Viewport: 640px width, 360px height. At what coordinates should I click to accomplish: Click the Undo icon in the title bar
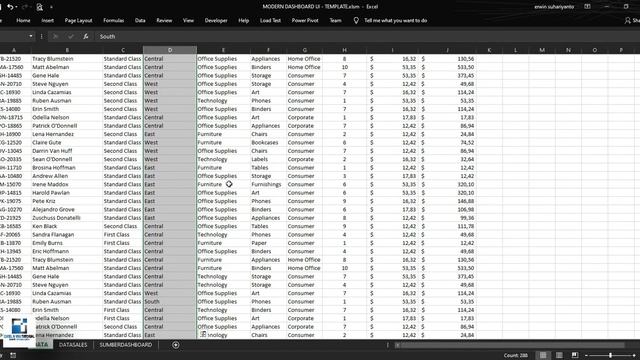coord(9,7)
